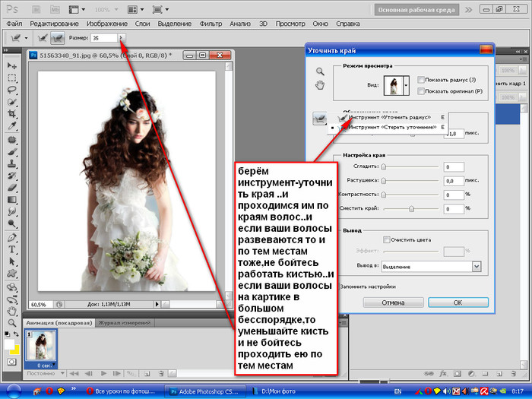The height and width of the screenshot is (399, 532).
Task: Open the 'Вывод в' dropdown list
Action: pyautogui.click(x=477, y=267)
